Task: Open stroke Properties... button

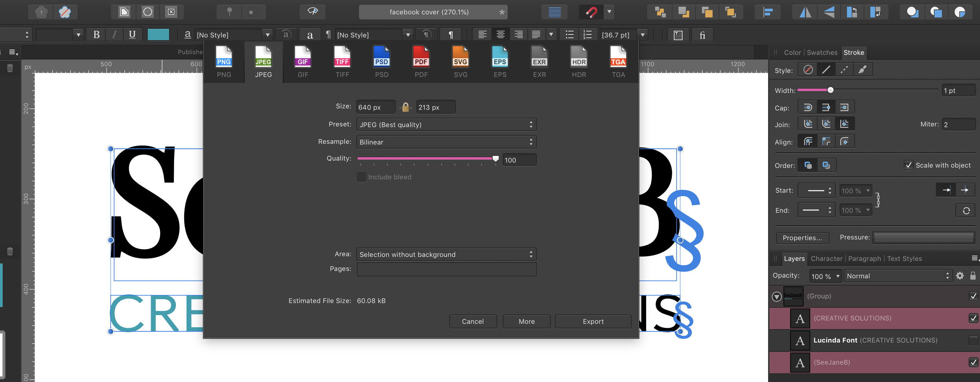Action: tap(802, 237)
